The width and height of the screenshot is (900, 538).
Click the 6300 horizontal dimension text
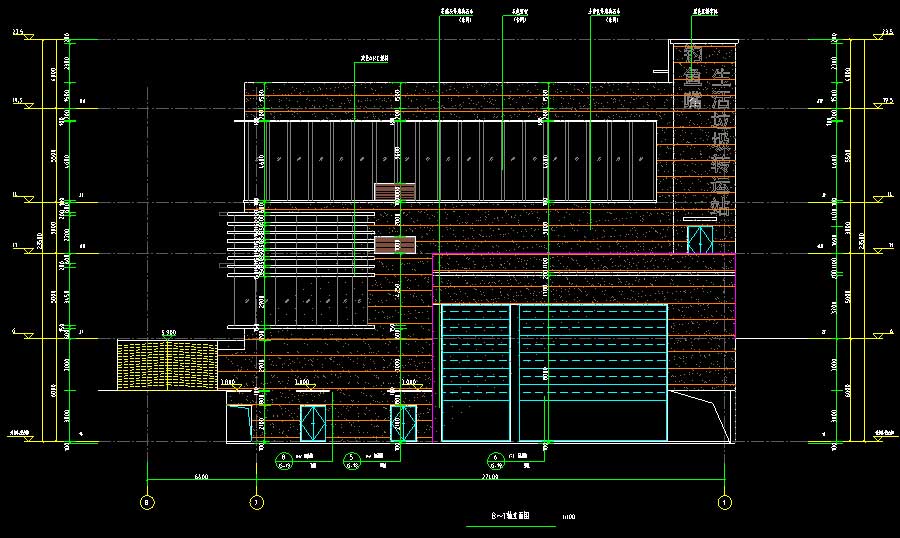click(201, 478)
